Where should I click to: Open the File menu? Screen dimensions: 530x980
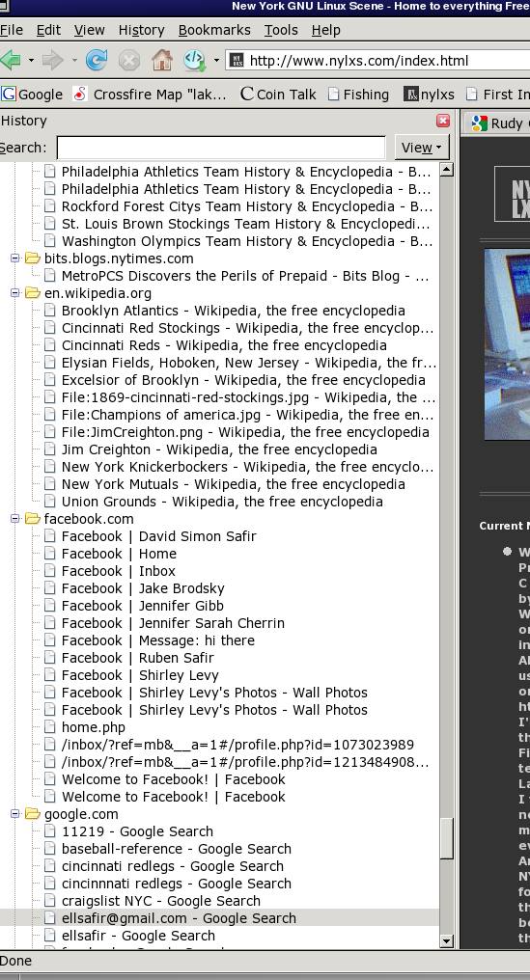(x=12, y=30)
